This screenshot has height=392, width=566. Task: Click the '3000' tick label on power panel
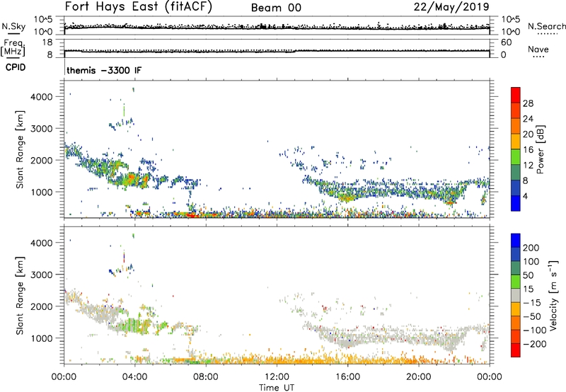[x=42, y=129]
